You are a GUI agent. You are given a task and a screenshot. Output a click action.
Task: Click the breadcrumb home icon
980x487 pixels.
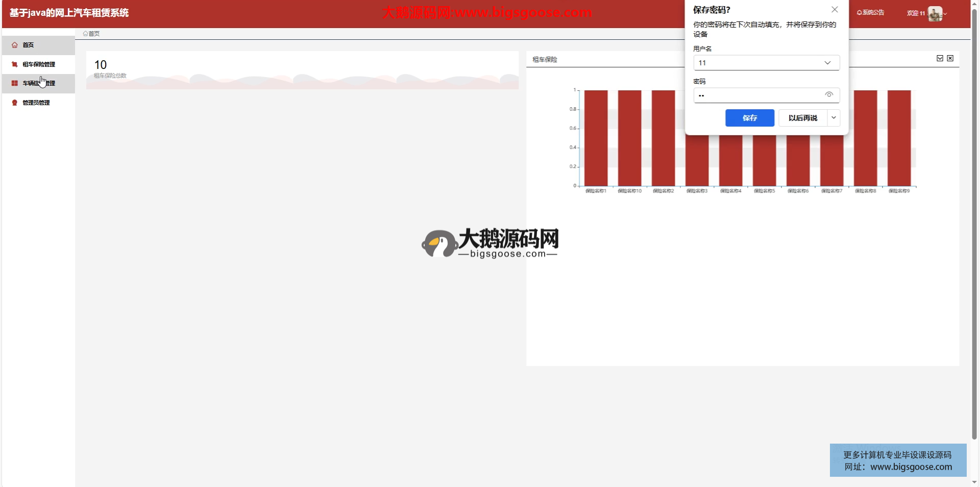[x=85, y=34]
